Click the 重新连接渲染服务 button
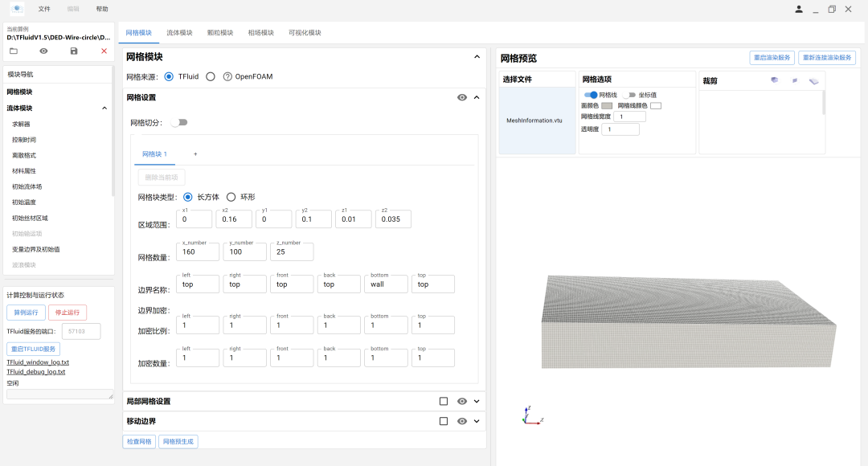This screenshot has height=466, width=868. 827,58
